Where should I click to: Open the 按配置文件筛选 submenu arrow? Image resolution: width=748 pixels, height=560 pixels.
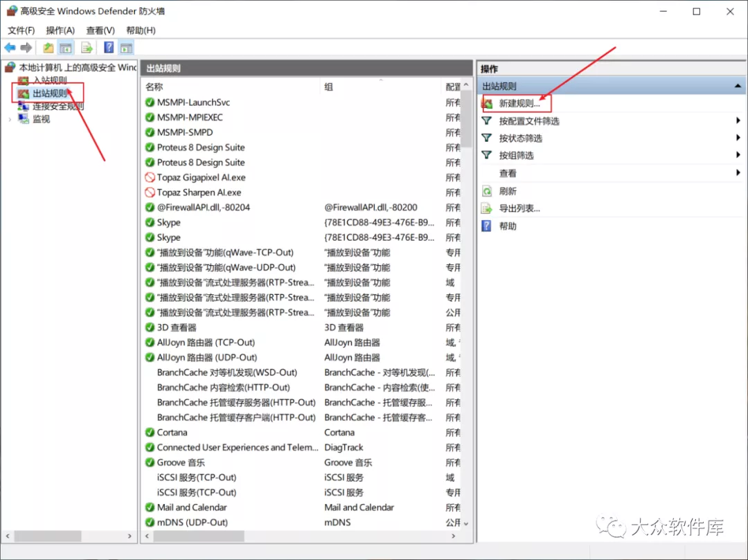pyautogui.click(x=738, y=121)
